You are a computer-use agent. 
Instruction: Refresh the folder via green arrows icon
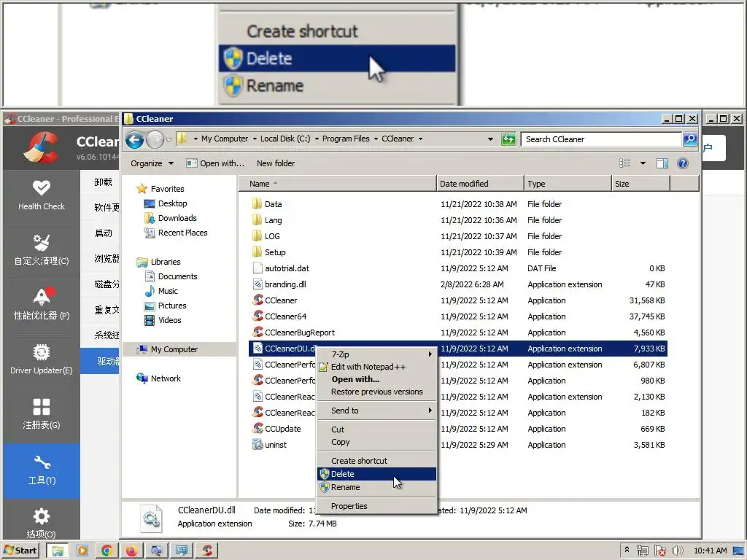coord(508,139)
